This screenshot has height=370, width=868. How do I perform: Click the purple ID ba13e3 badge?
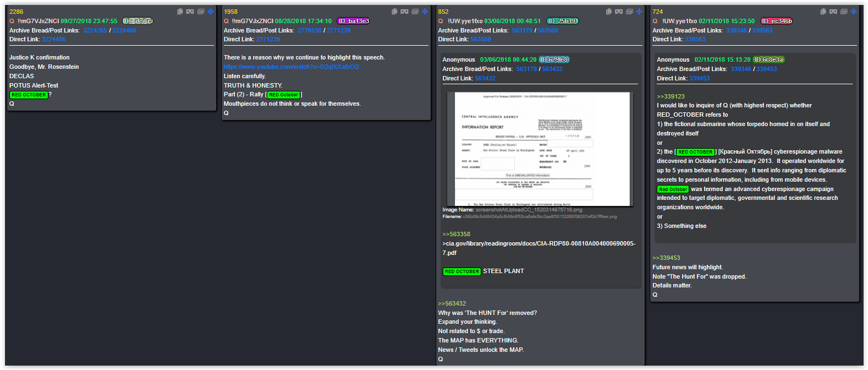click(x=353, y=21)
